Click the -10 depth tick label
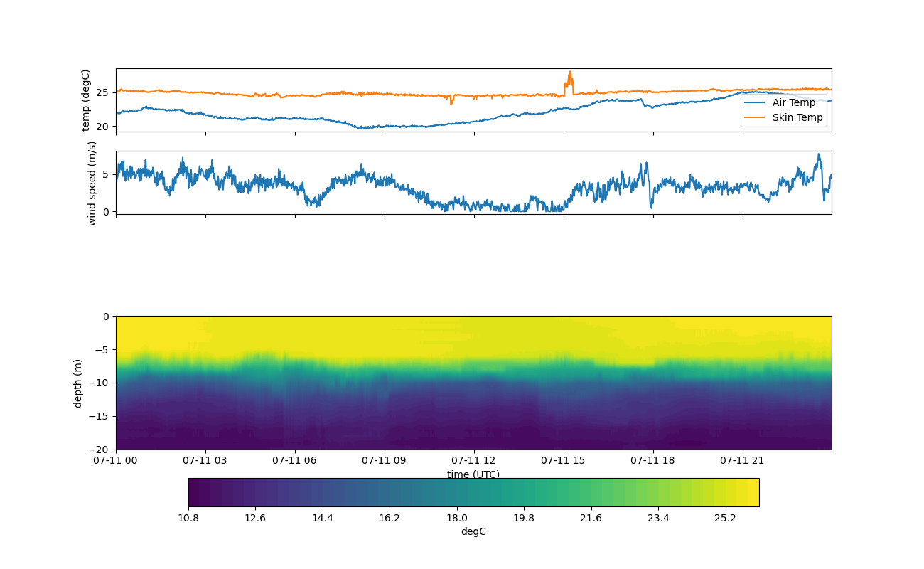Image resolution: width=924 pixels, height=569 pixels. pyautogui.click(x=100, y=383)
